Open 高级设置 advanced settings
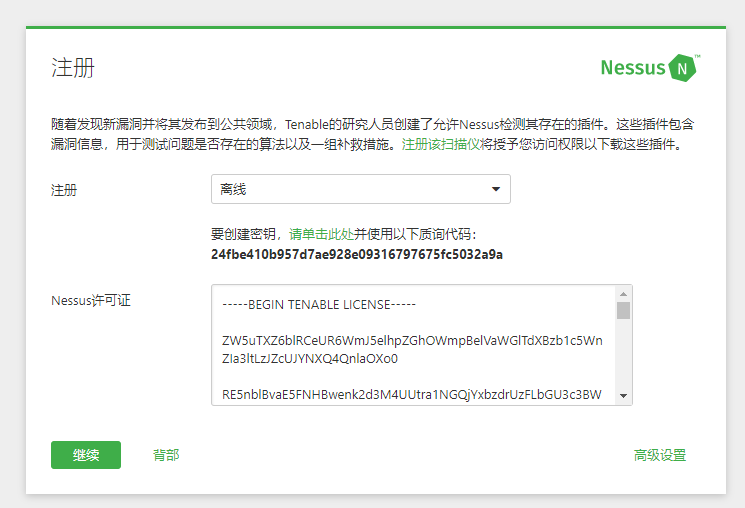745x508 pixels. (660, 455)
